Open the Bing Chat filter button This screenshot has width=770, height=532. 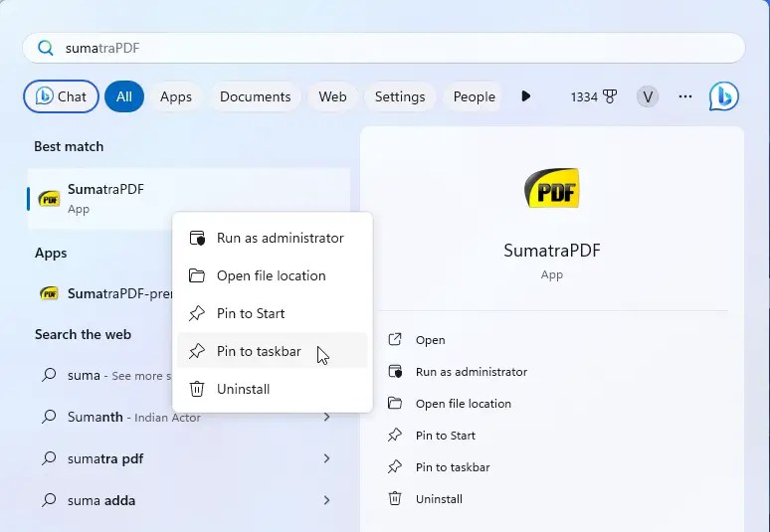[x=61, y=96]
